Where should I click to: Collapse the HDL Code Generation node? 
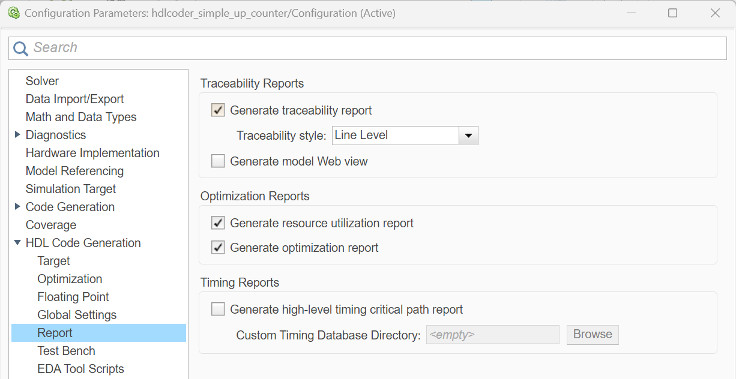(x=18, y=243)
